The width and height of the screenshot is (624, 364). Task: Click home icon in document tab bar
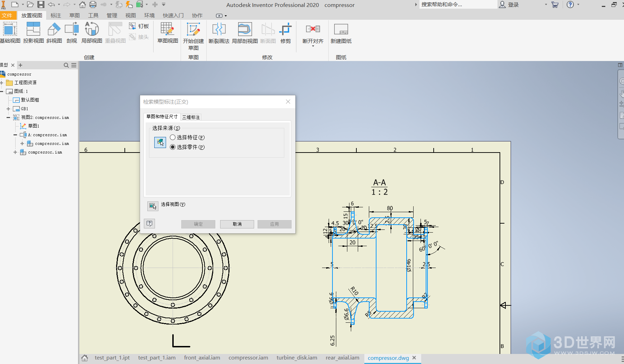pyautogui.click(x=85, y=358)
